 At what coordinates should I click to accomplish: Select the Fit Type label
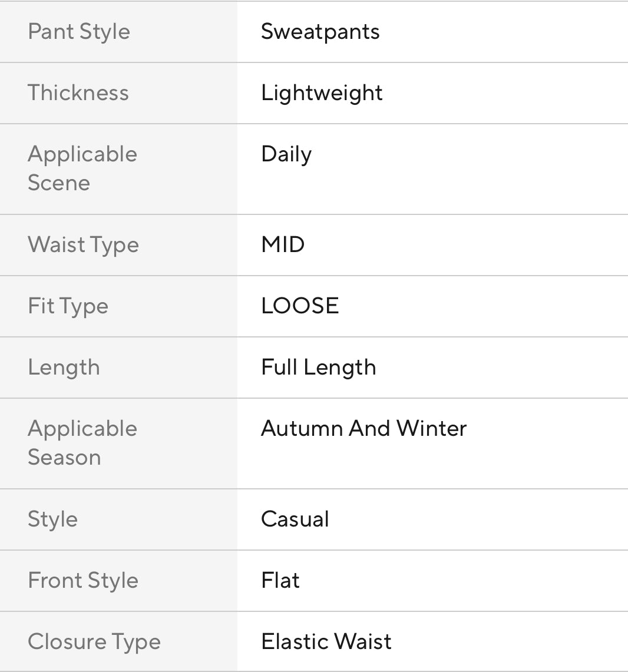[68, 306]
